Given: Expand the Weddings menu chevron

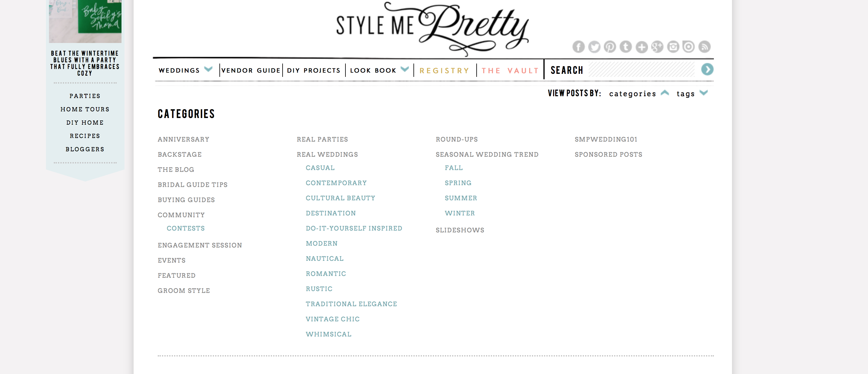Looking at the screenshot, I should [x=209, y=69].
